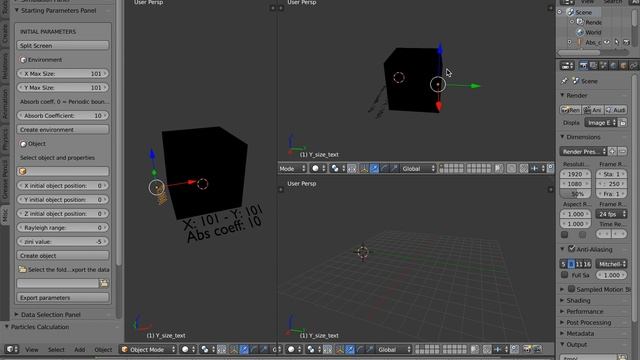This screenshot has height=360, width=640.
Task: Select the rotate manipulator in the middle viewport header
Action: (384, 168)
